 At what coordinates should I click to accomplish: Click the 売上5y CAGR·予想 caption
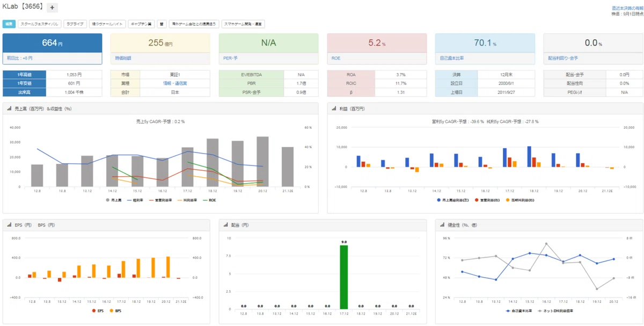161,122
